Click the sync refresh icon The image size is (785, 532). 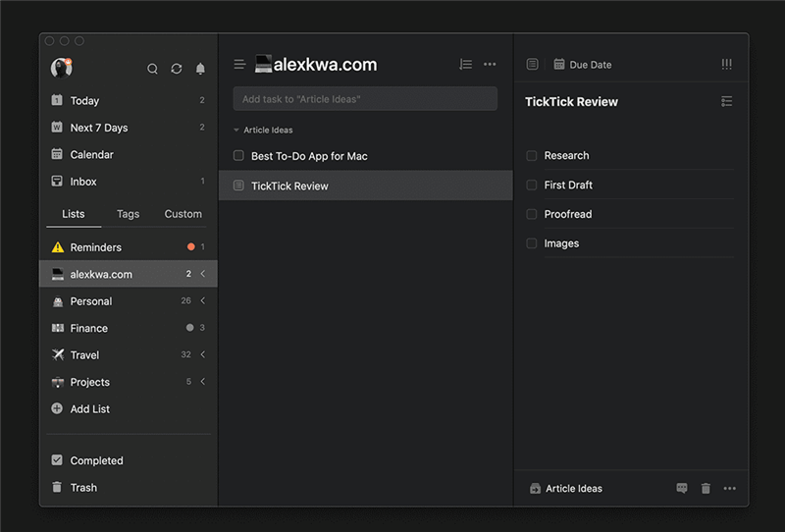pyautogui.click(x=177, y=69)
